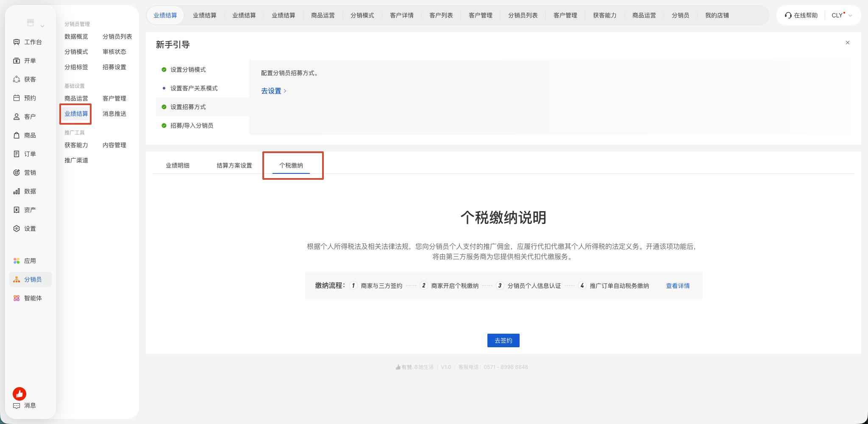The width and height of the screenshot is (868, 424).
Task: Click the 在线帮助 headset icon
Action: click(x=788, y=15)
